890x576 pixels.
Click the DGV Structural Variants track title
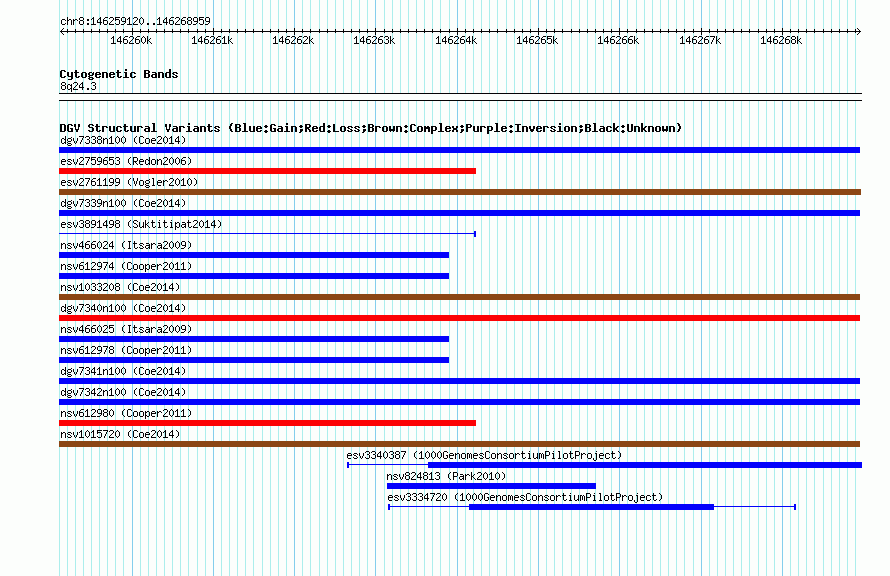370,128
